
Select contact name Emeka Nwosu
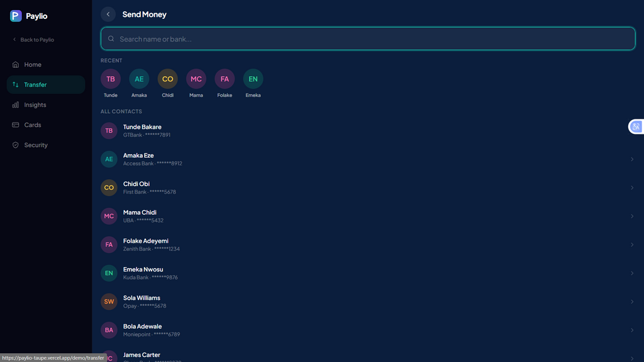point(143,269)
